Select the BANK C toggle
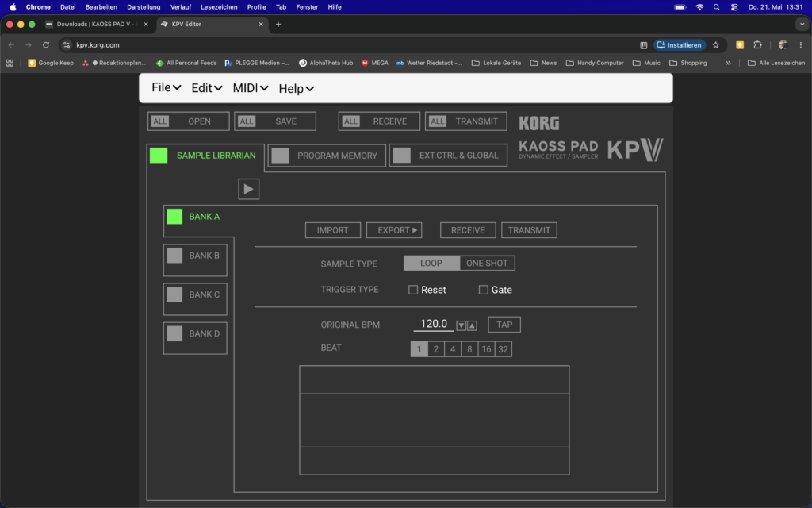Image resolution: width=812 pixels, height=508 pixels. 174,294
